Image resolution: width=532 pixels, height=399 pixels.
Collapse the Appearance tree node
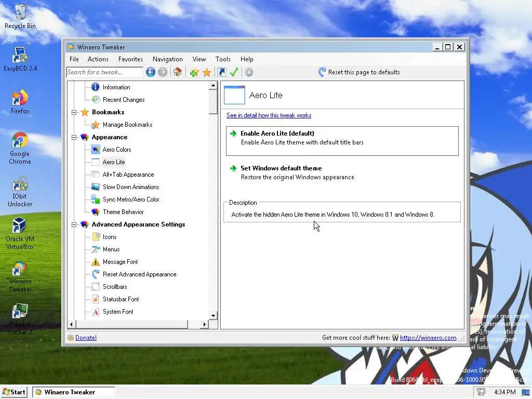(x=74, y=137)
